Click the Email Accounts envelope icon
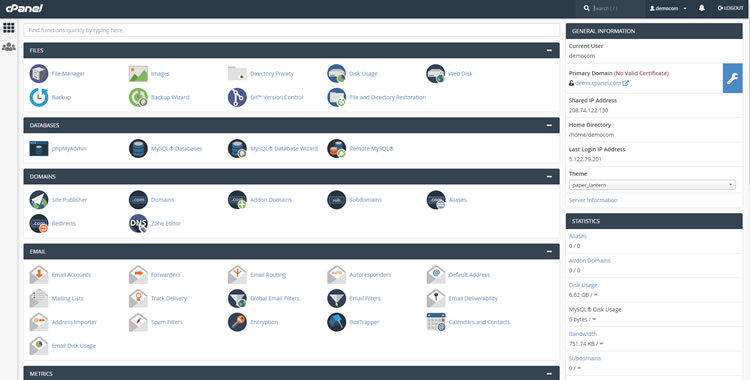The height and width of the screenshot is (380, 750). (39, 275)
